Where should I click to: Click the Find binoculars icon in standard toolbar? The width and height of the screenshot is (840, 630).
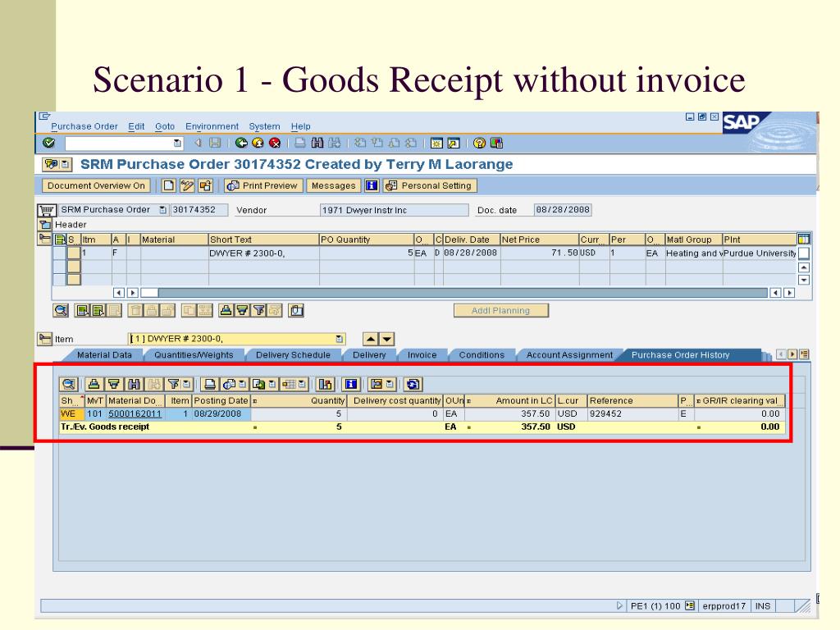317,143
